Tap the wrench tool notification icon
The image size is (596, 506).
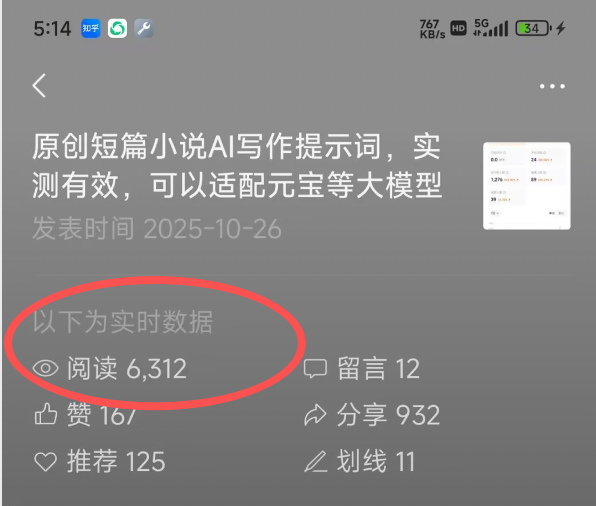point(144,29)
